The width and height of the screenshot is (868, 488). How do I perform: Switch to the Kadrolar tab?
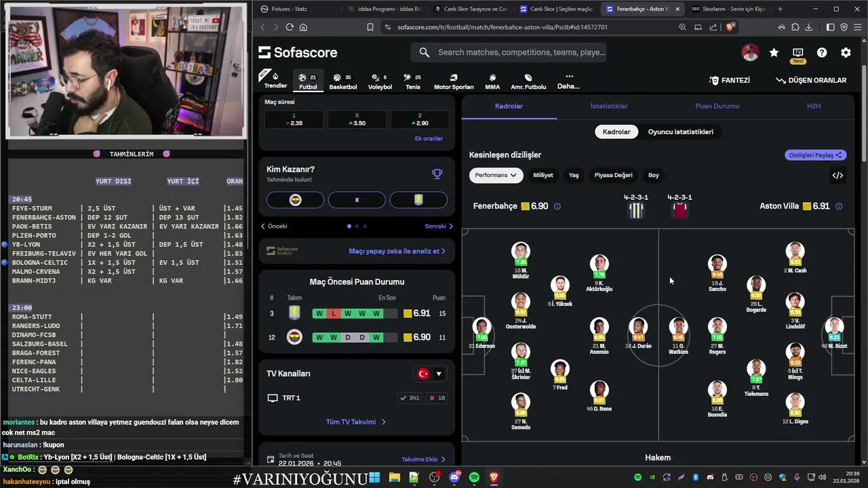point(509,106)
